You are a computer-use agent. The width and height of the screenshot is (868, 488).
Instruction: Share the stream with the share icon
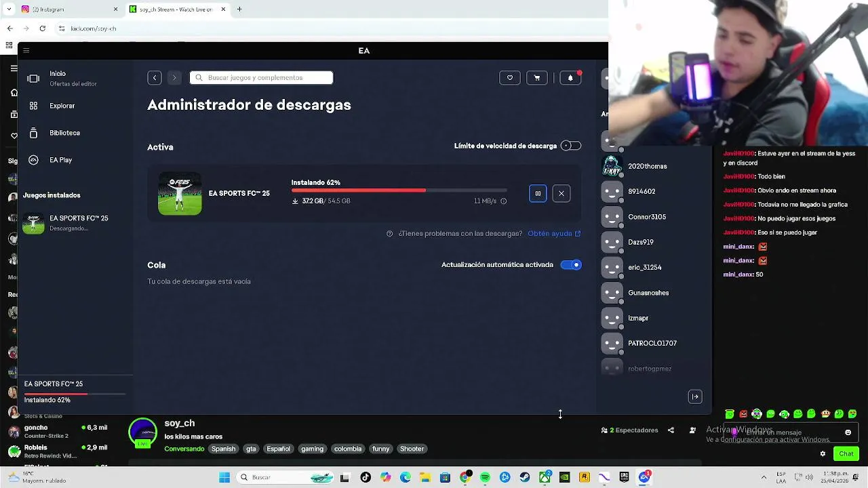(x=671, y=430)
